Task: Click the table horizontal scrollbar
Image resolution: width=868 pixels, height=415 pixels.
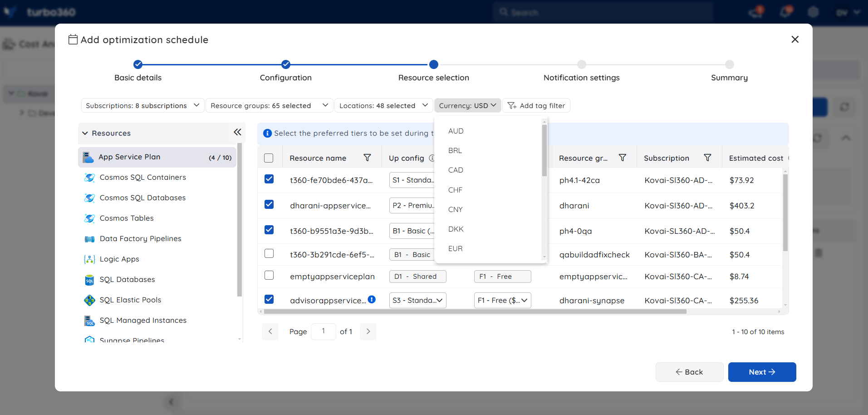Action: tap(475, 311)
